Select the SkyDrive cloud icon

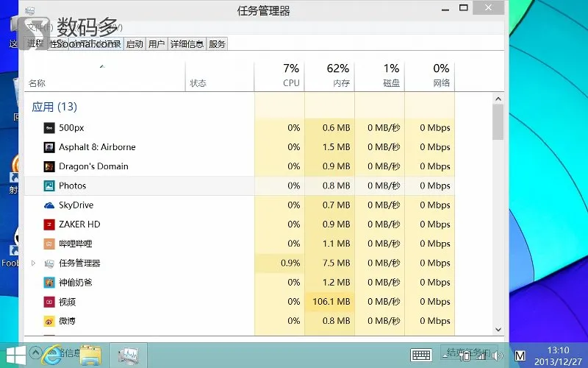click(x=49, y=205)
